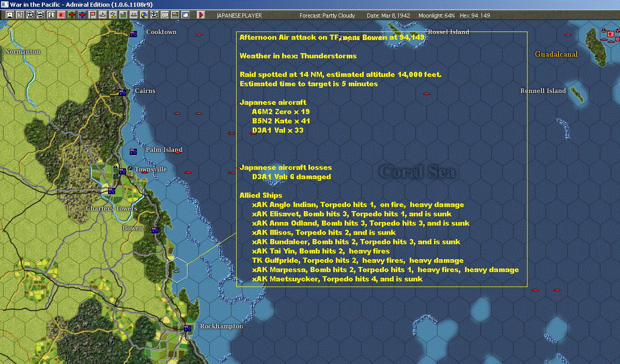Click the 'B5N2 Kate x 41' line
Screen dimensions: 620x364
tap(281, 121)
